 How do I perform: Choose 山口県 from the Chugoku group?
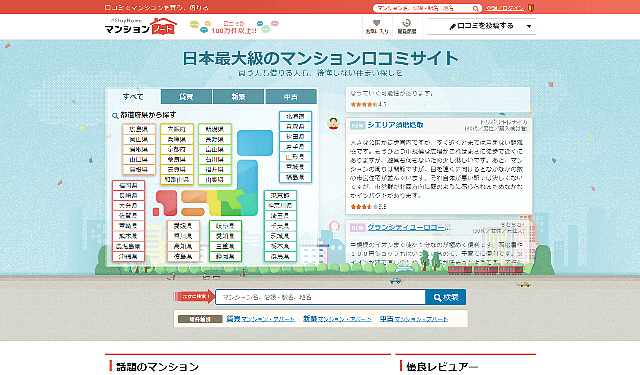click(139, 160)
